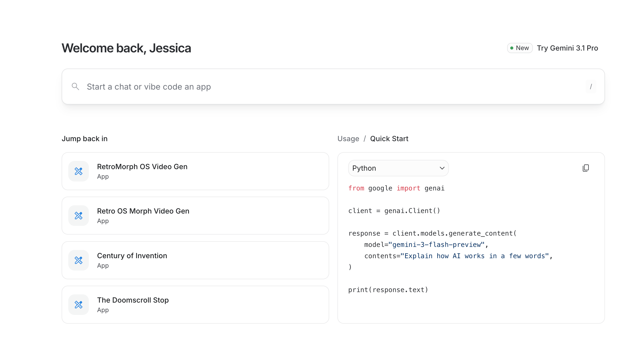This screenshot has height=347, width=644.
Task: Open The Doomscroll Stop title
Action: (x=133, y=300)
